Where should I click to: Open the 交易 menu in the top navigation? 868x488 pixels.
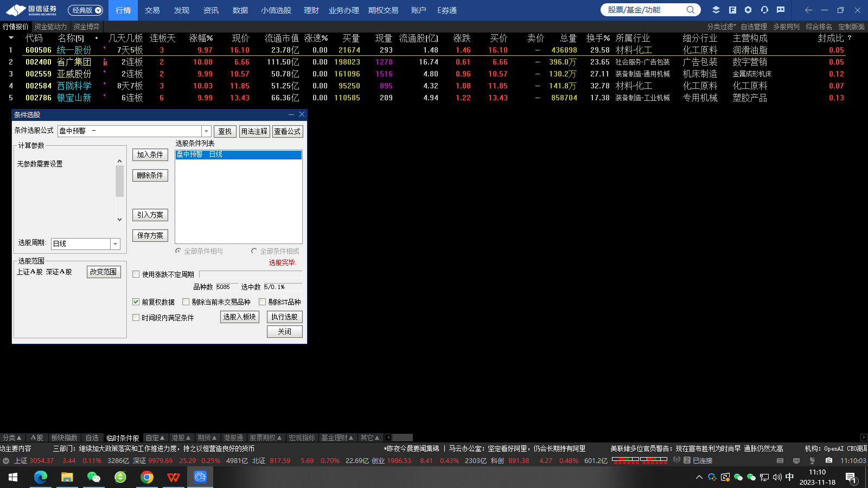point(152,10)
